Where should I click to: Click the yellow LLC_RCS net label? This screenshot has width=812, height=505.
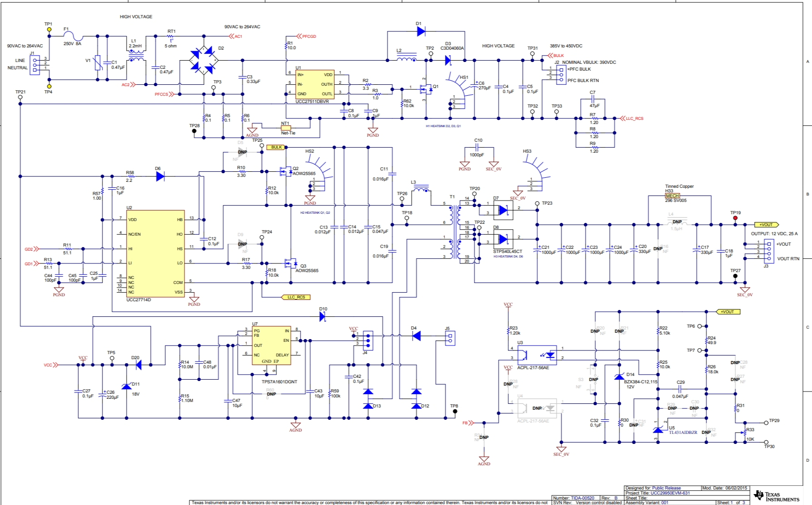296,297
